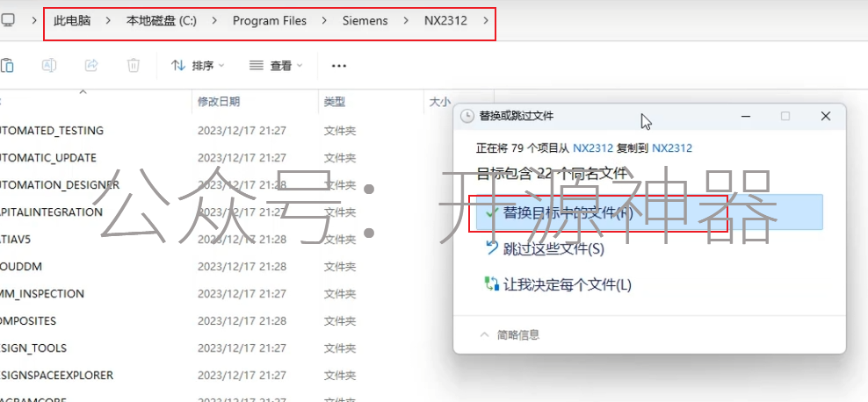Expand chevron between 本地磁盘 (C:) and Program Files
Screen dimensions: 868x402
(x=214, y=21)
